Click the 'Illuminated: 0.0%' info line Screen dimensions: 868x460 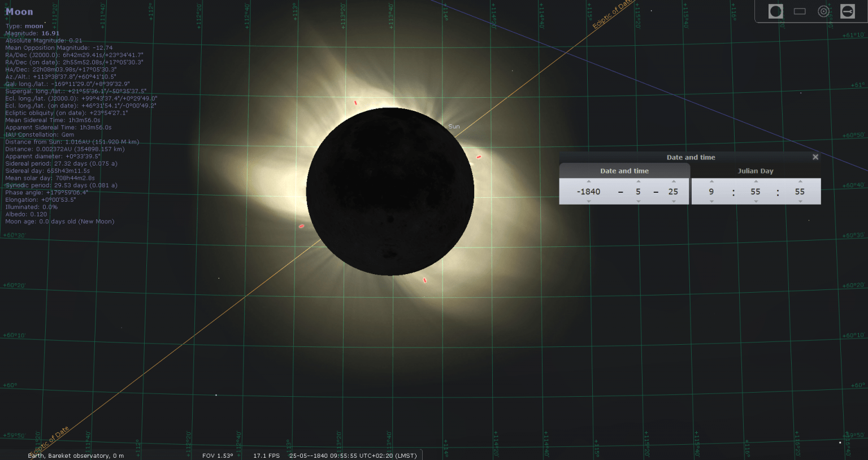(x=32, y=207)
